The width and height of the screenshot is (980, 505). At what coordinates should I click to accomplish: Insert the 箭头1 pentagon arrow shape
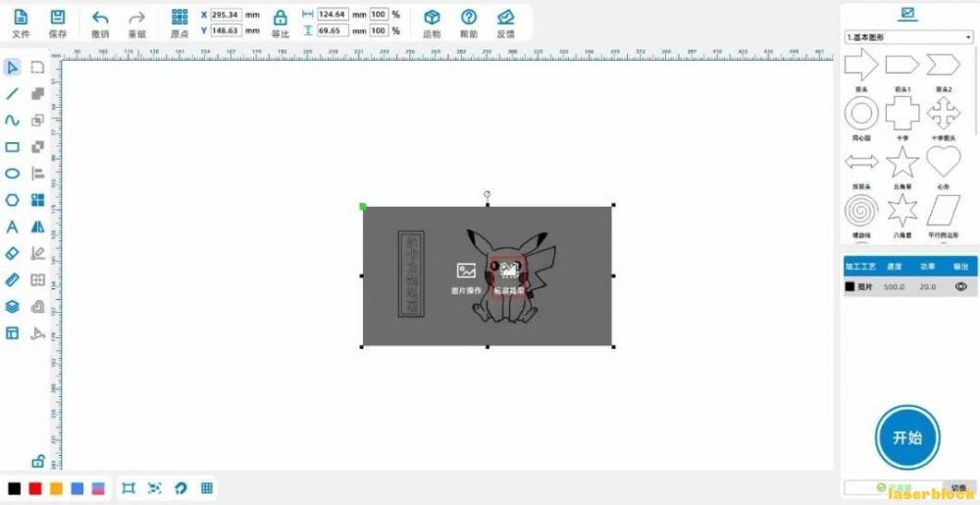[x=903, y=64]
